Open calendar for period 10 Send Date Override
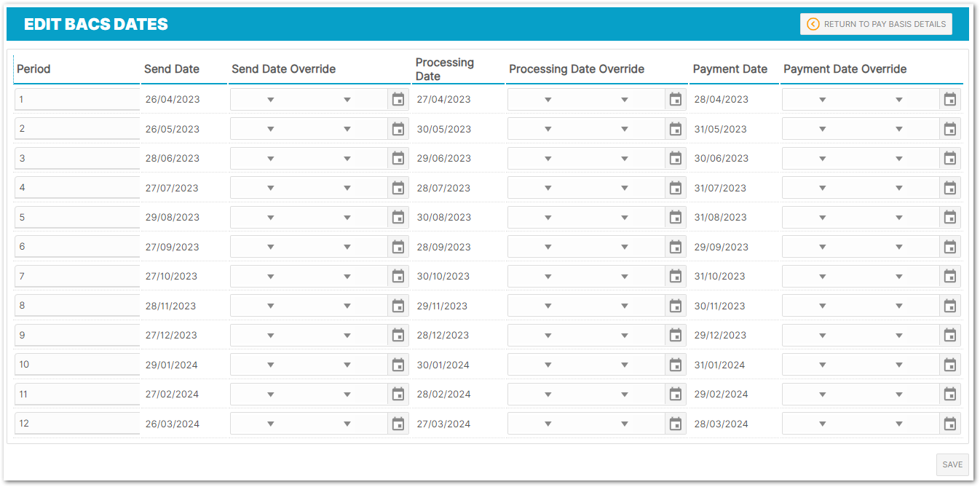 click(x=398, y=365)
